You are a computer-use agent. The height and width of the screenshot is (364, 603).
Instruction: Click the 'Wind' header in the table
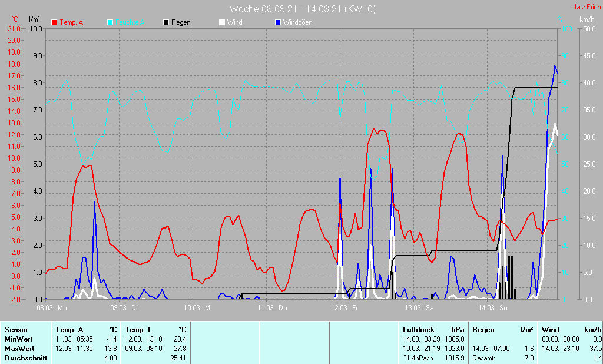(x=551, y=330)
